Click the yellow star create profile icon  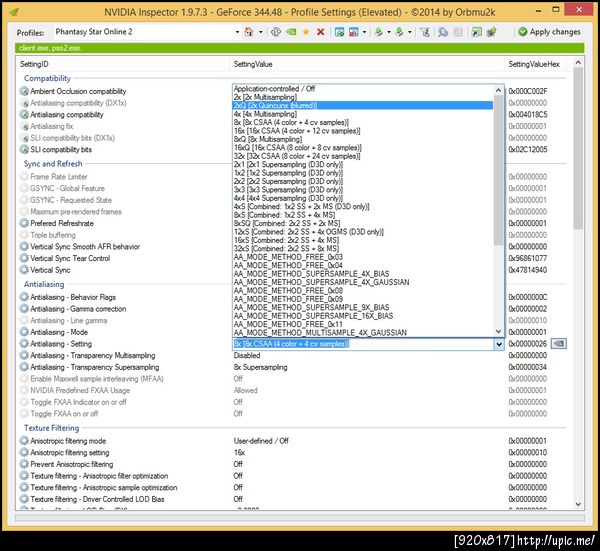(306, 32)
